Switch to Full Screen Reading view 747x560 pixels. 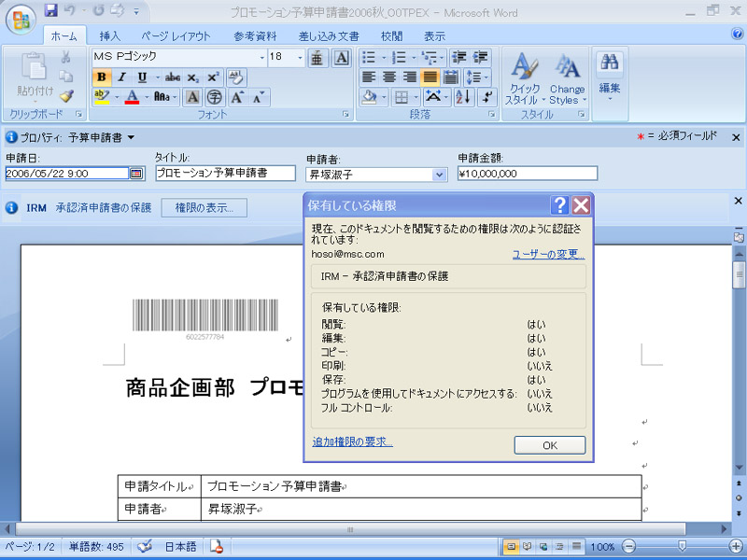(x=528, y=546)
